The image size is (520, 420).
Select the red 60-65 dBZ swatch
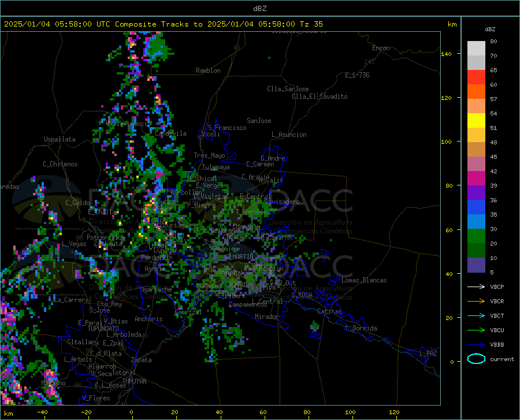click(x=476, y=77)
